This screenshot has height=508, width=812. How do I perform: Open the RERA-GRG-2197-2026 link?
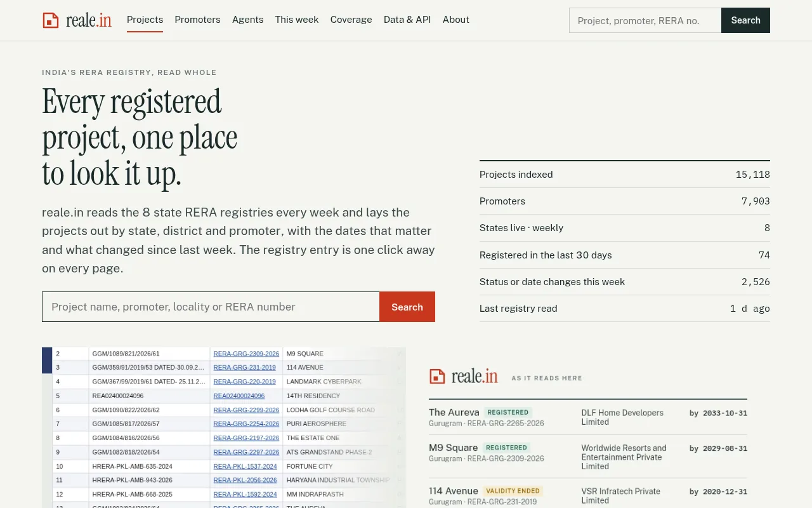(246, 438)
